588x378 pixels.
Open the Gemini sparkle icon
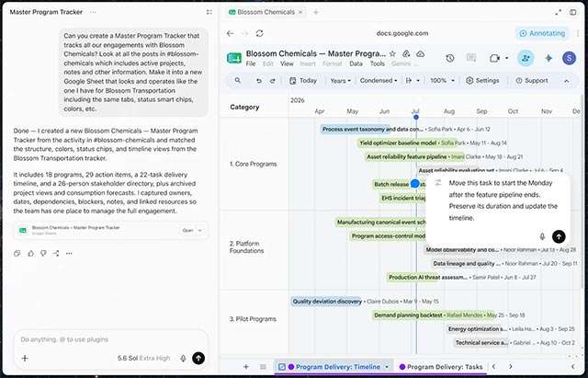coord(548,58)
